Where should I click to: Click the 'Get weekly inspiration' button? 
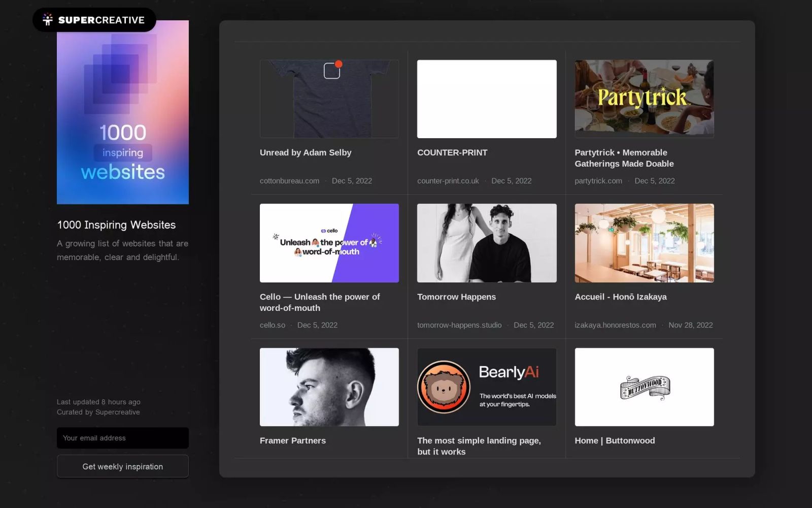click(x=123, y=466)
